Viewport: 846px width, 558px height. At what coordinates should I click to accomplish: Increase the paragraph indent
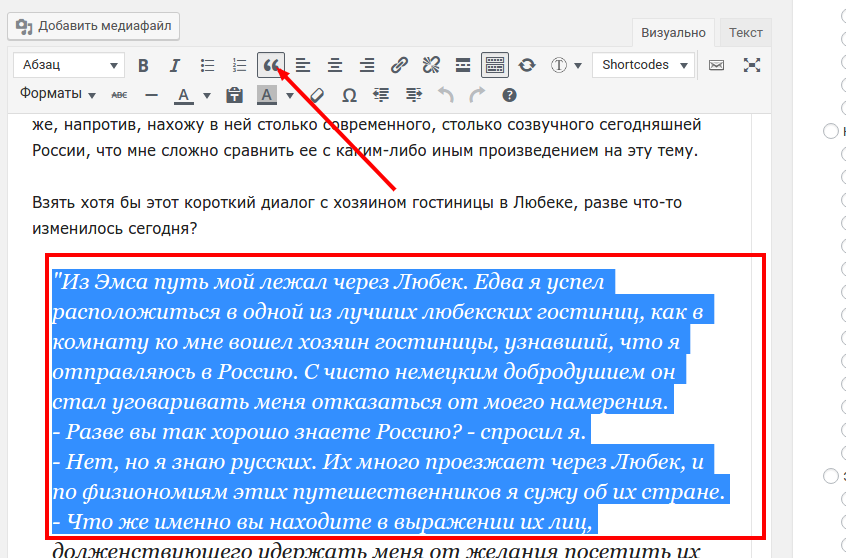click(x=413, y=96)
